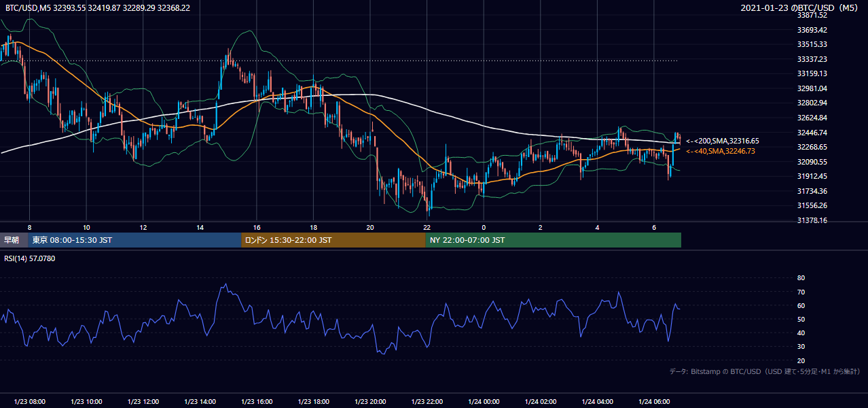This screenshot has height=408, width=868.
Task: Select the 31378.16 price axis label
Action: tap(812, 220)
